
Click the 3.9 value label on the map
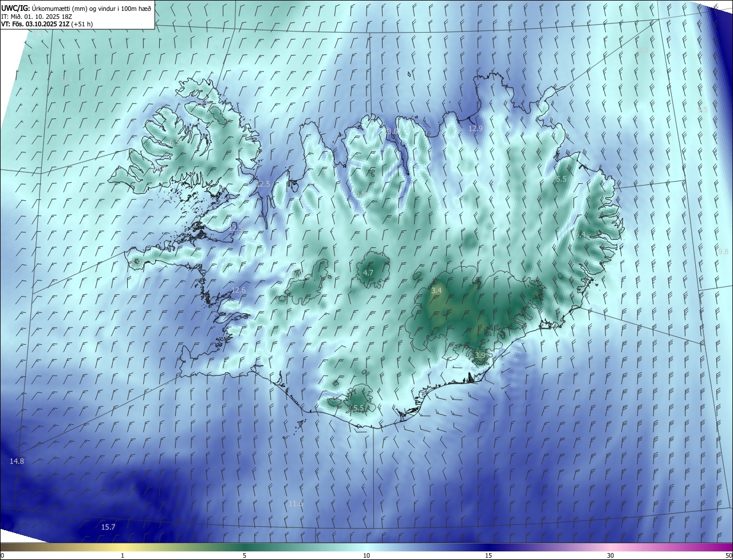[480, 356]
